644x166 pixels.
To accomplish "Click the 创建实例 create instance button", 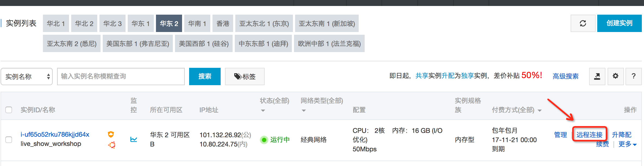I will (619, 23).
